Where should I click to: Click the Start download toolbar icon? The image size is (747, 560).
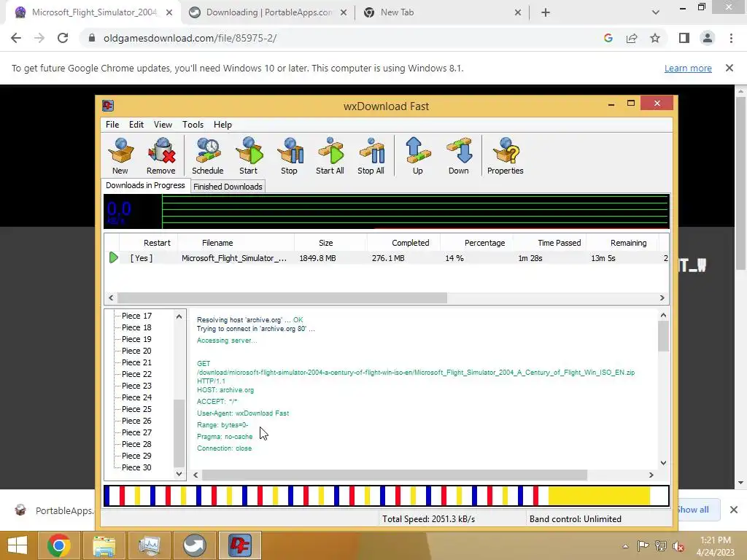[x=249, y=156]
